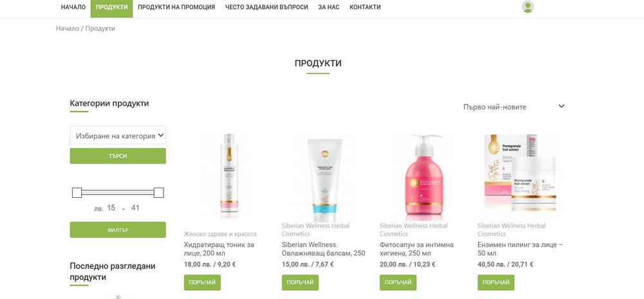Follow the Начало breadcrumb link
This screenshot has height=299, width=644.
pyautogui.click(x=68, y=28)
